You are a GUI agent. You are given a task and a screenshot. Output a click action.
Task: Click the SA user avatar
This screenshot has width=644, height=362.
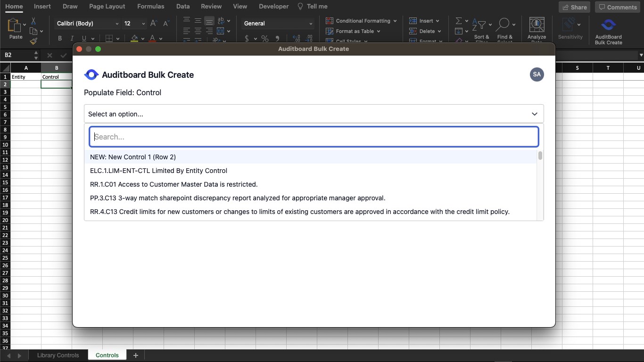(537, 74)
